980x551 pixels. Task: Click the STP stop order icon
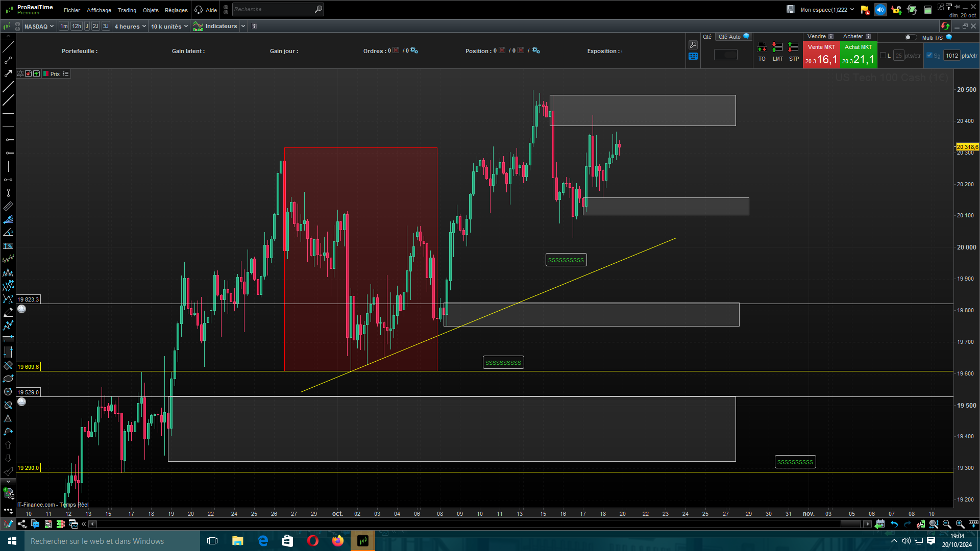pos(793,47)
